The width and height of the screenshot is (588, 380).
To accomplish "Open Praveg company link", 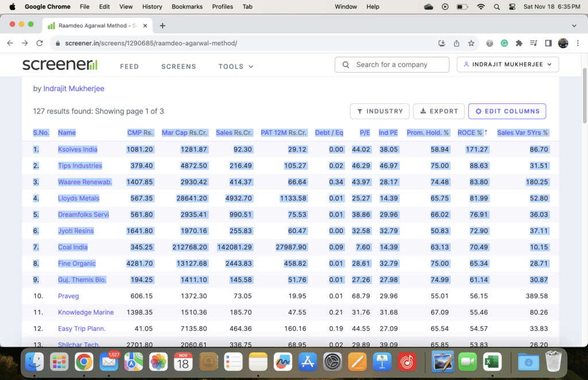I will pos(68,296).
